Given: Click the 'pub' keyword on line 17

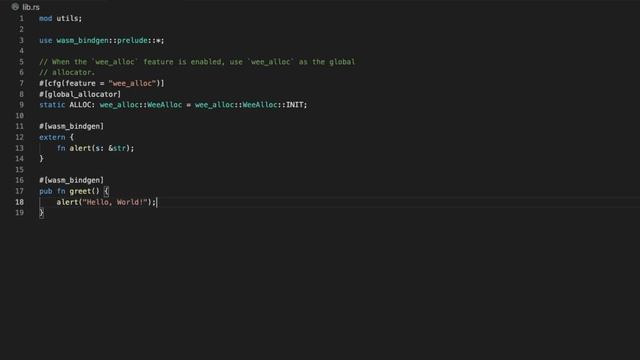Looking at the screenshot, I should pos(46,191).
